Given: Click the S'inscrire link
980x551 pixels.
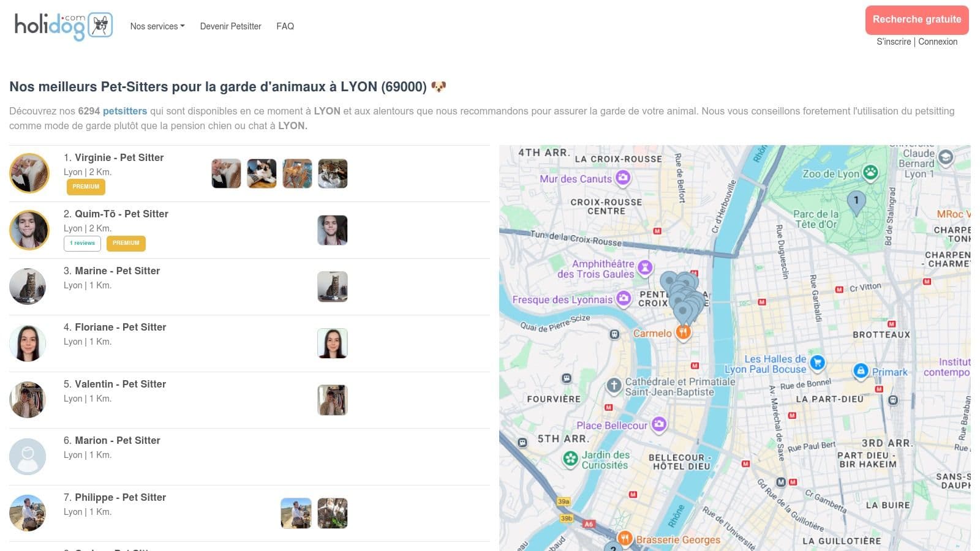Looking at the screenshot, I should pos(893,42).
